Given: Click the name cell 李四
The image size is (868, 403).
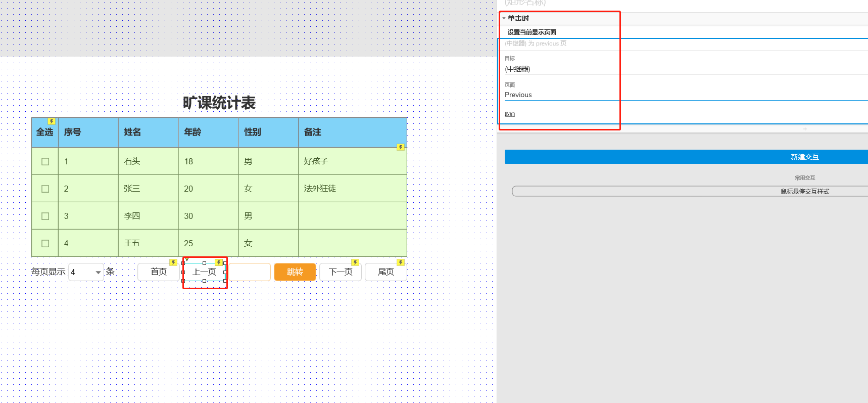Looking at the screenshot, I should tap(149, 216).
